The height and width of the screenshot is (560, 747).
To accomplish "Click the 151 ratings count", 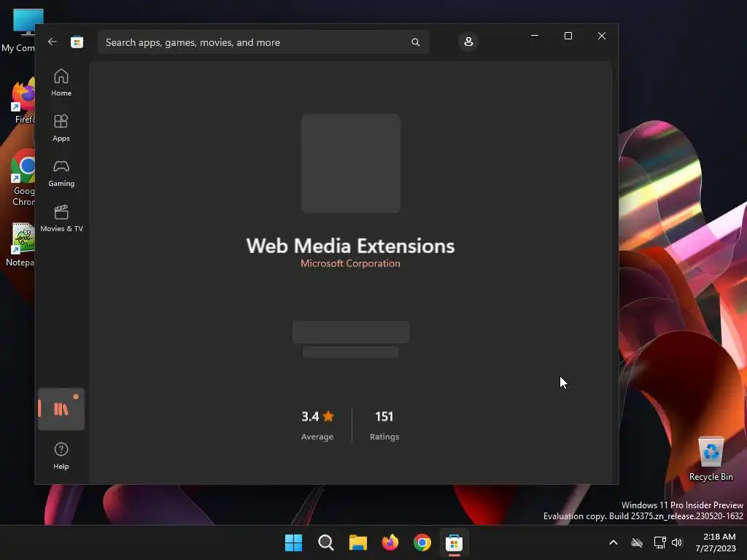I will pyautogui.click(x=384, y=416).
